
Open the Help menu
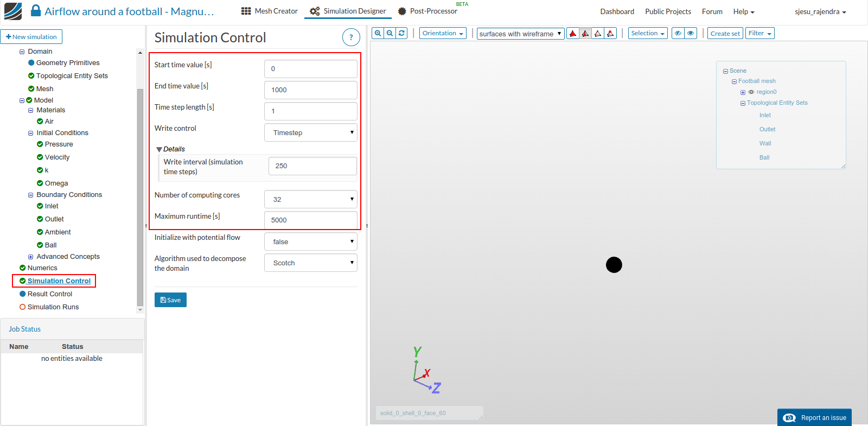coord(744,11)
